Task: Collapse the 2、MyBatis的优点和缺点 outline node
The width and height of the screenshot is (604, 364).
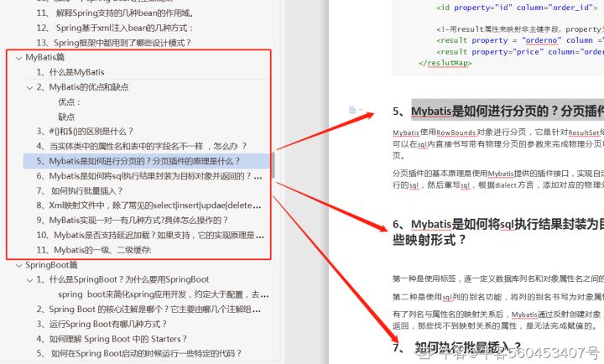Action: 29,87
